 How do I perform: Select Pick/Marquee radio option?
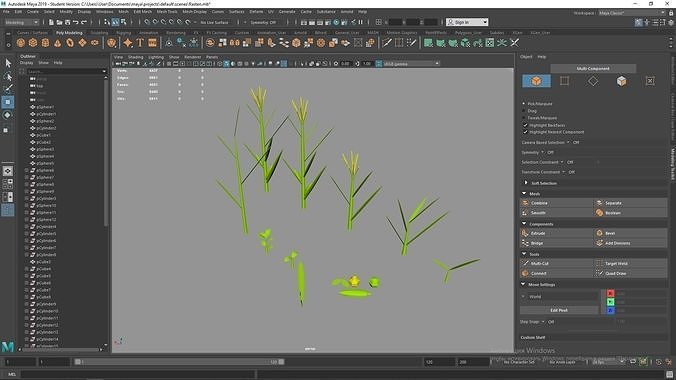(524, 104)
